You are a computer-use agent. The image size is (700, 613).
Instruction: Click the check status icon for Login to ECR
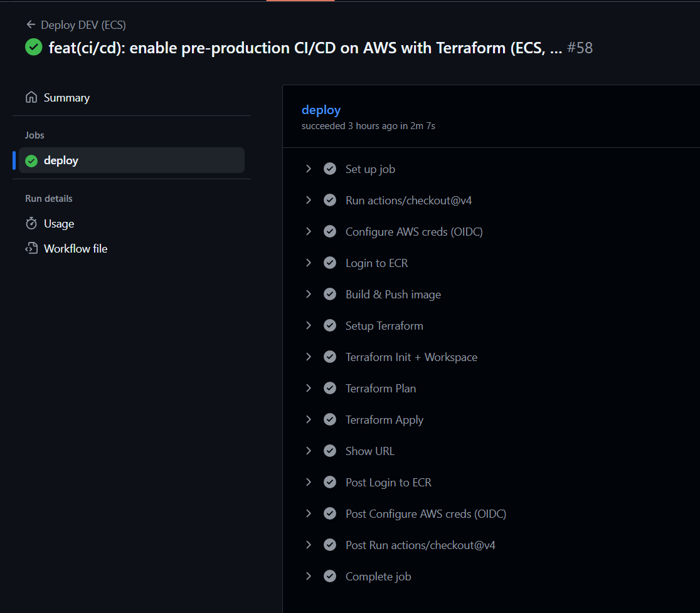tap(330, 263)
